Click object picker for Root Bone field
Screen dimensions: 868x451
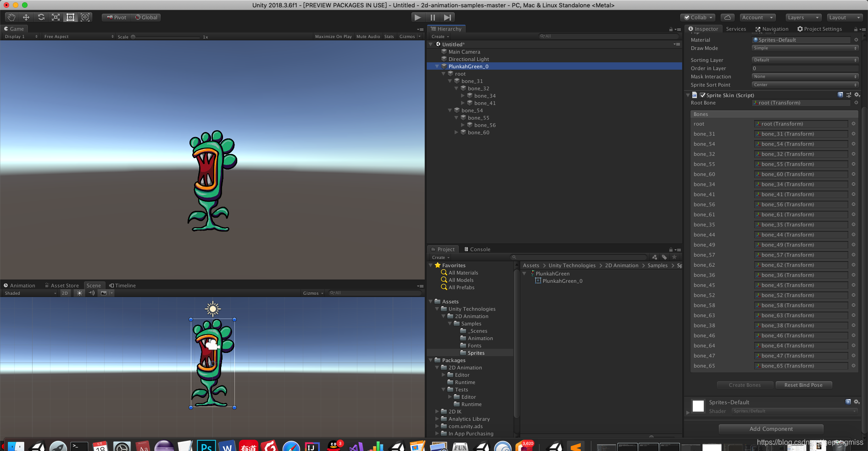point(856,103)
